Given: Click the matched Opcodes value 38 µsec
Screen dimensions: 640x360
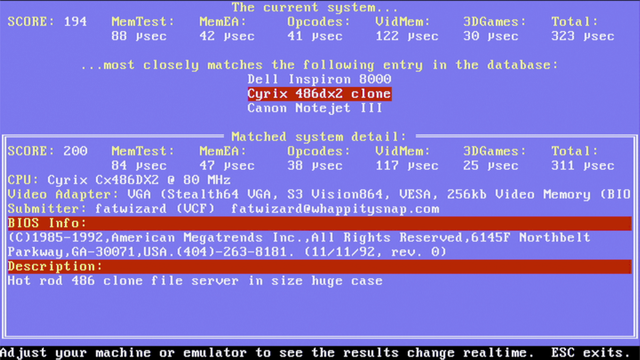Looking at the screenshot, I should [x=315, y=166].
